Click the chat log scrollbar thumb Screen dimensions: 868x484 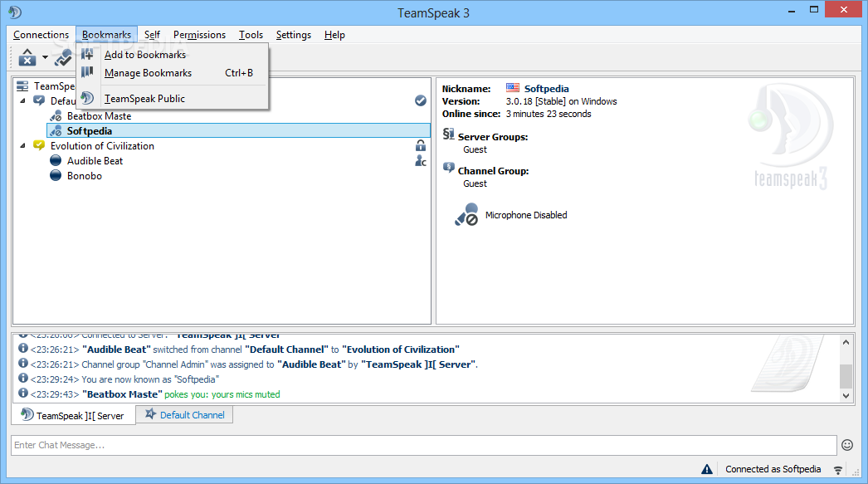846,377
